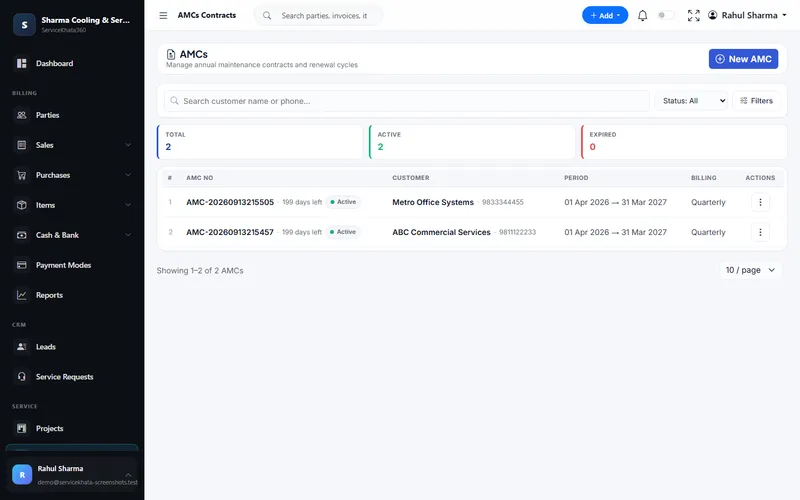Expand the Items submenu chevron
The image size is (800, 500).
[128, 205]
